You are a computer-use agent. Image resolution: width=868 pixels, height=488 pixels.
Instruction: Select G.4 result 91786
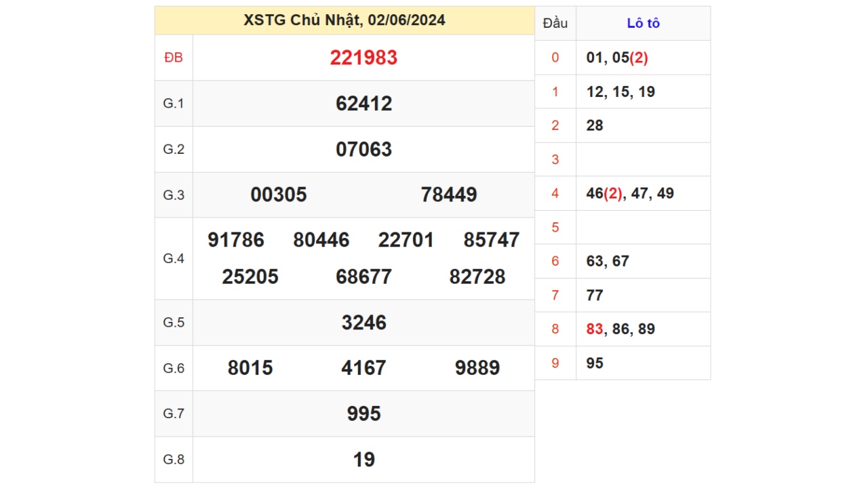click(236, 240)
